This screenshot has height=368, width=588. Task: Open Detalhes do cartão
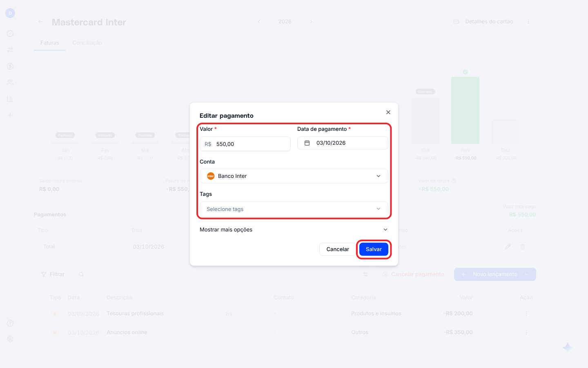483,22
